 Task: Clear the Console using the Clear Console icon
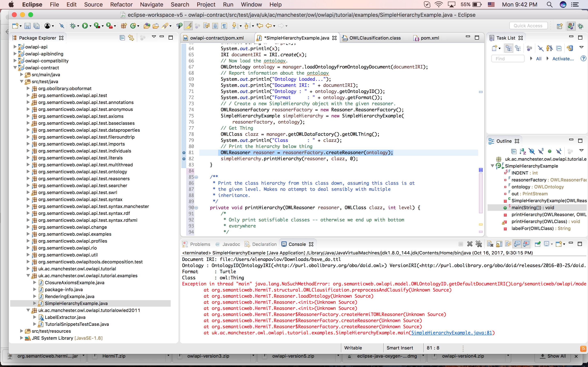pos(490,244)
